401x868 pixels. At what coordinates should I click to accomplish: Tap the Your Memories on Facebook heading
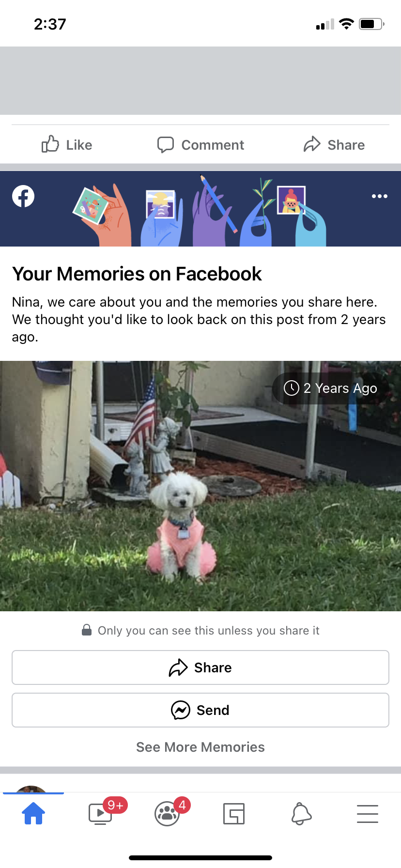(x=137, y=274)
